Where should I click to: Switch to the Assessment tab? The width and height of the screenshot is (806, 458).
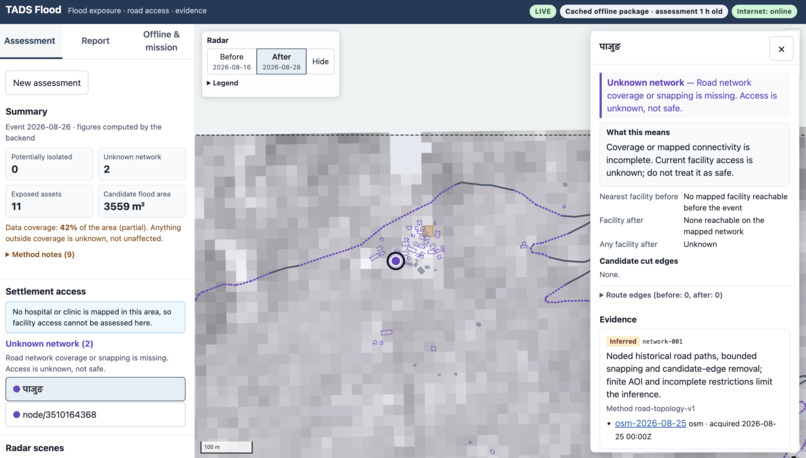[x=30, y=41]
